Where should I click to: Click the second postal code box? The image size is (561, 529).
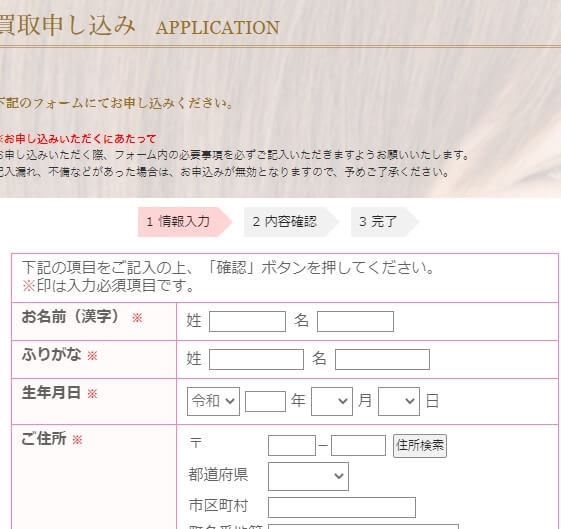click(x=358, y=445)
